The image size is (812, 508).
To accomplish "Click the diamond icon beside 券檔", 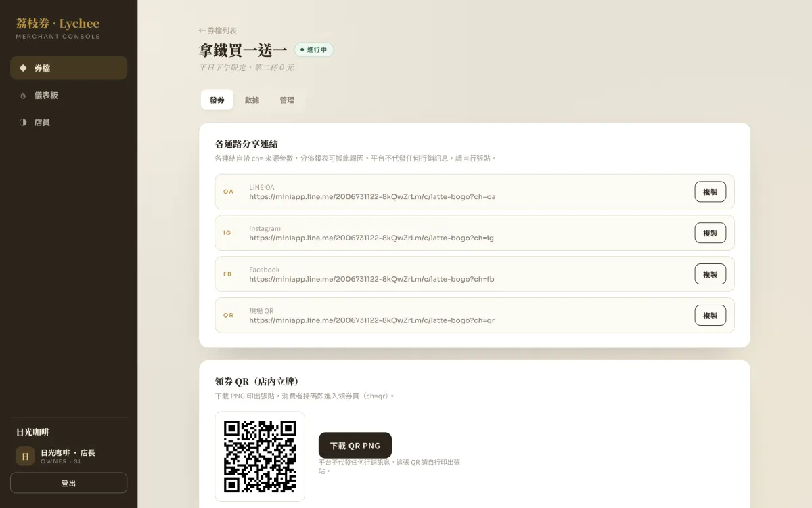I will 23,68.
